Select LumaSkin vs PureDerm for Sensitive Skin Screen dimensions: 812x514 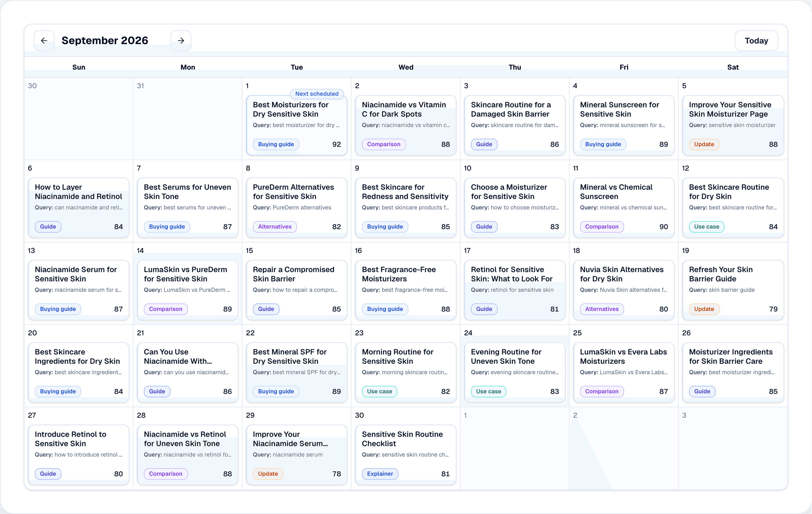(x=188, y=290)
